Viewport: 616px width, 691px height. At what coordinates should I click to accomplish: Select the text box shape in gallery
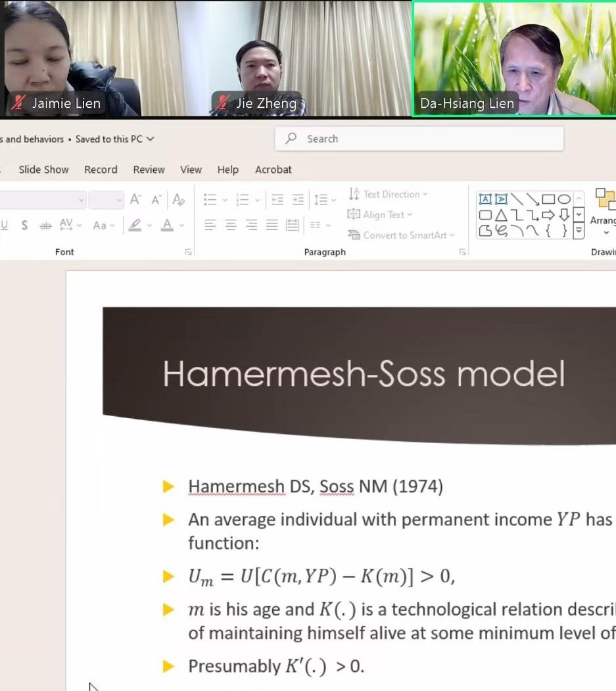pyautogui.click(x=485, y=199)
